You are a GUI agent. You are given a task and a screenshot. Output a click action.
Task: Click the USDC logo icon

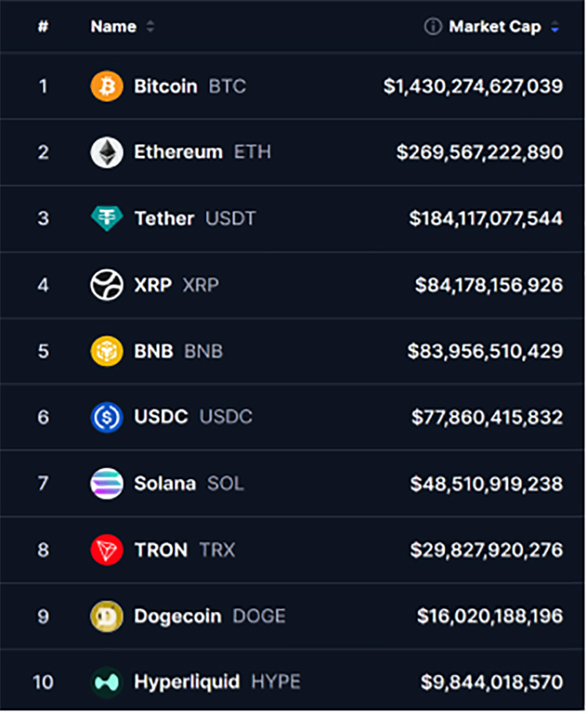(x=107, y=417)
